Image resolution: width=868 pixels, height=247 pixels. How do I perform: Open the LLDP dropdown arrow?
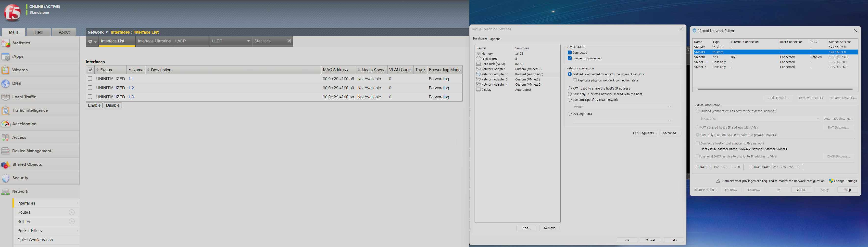(x=249, y=41)
